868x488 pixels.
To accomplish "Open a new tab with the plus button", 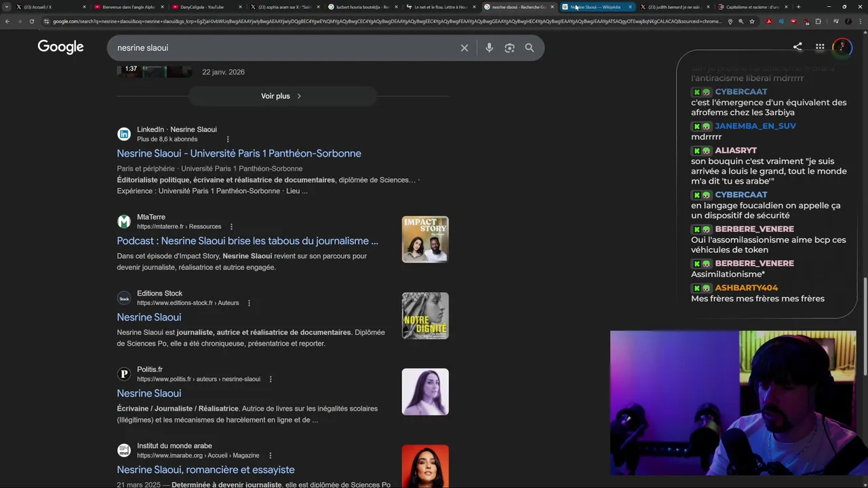I will [798, 7].
